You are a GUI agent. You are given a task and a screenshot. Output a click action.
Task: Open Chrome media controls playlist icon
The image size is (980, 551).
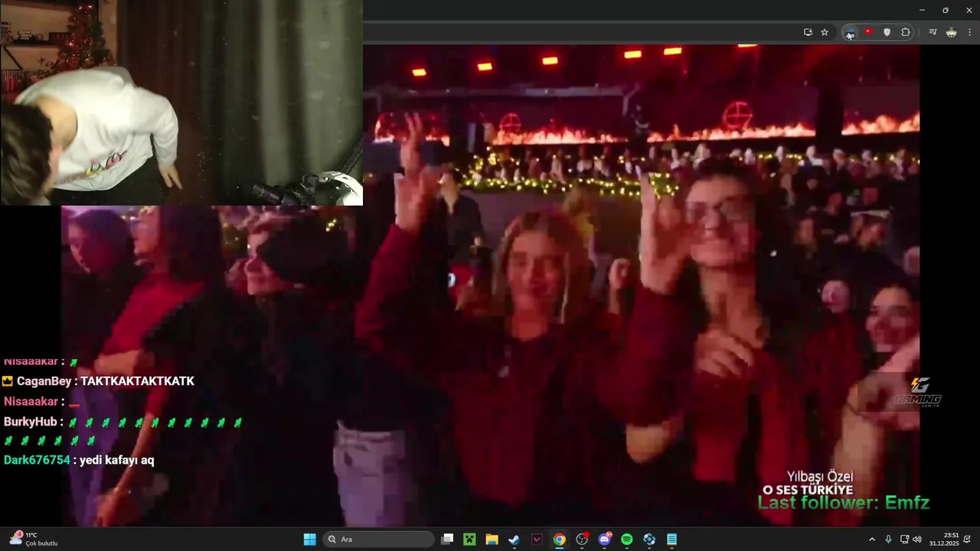coord(933,32)
